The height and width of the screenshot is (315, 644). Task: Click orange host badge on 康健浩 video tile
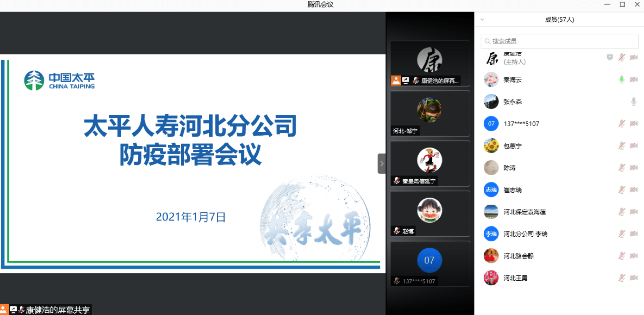(396, 80)
